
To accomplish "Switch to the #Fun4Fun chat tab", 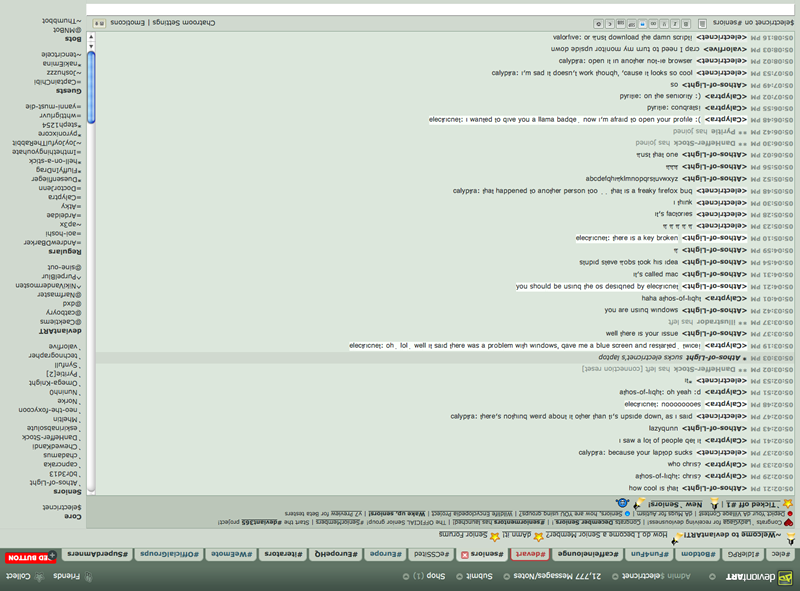I will tap(649, 554).
